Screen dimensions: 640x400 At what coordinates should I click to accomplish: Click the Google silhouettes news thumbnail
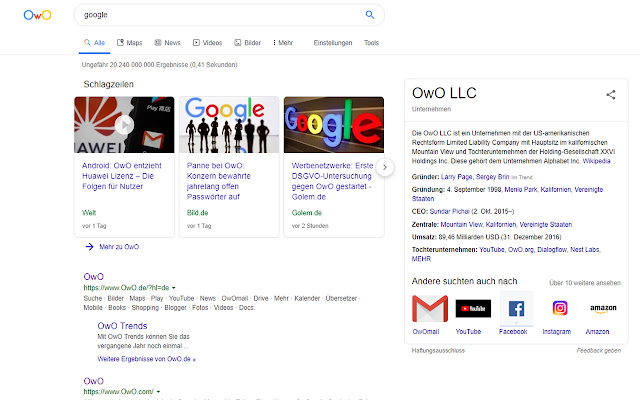click(229, 125)
